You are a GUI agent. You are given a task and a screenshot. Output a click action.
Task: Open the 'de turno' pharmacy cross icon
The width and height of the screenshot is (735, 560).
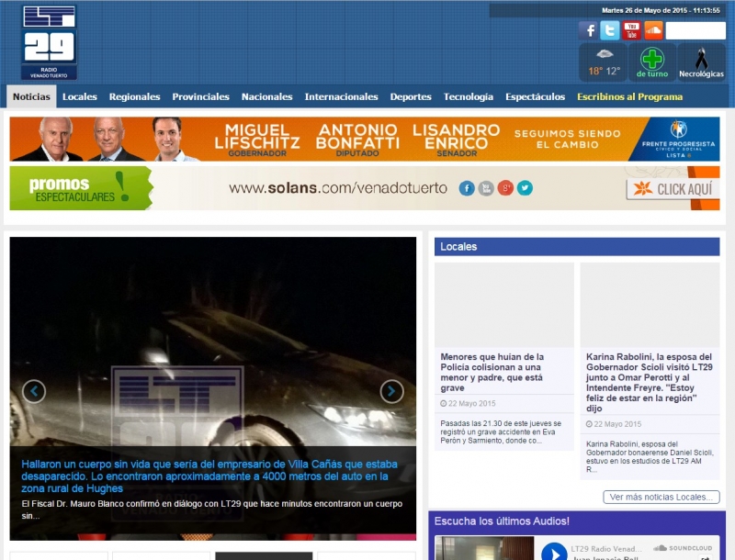652,62
